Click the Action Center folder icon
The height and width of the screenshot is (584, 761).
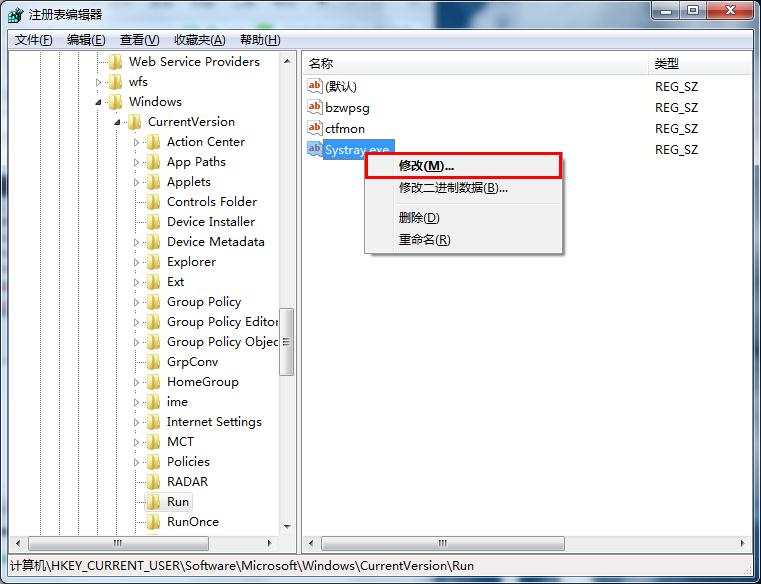coord(153,142)
